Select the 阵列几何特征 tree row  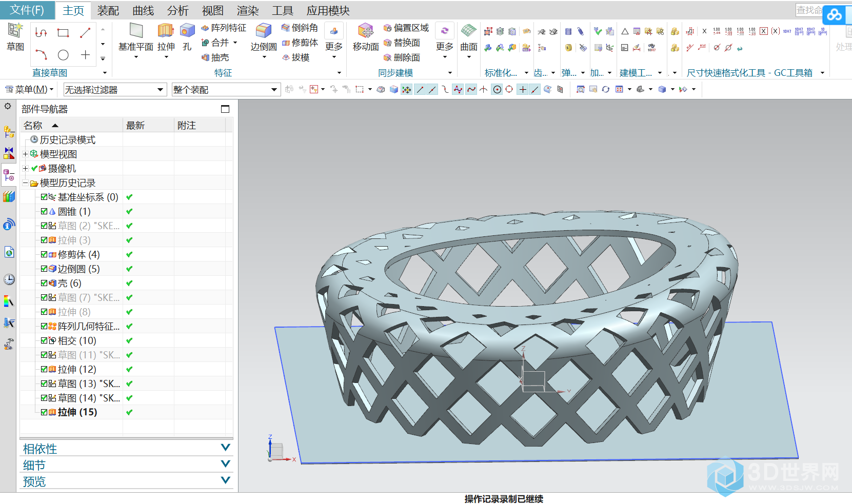[126, 326]
